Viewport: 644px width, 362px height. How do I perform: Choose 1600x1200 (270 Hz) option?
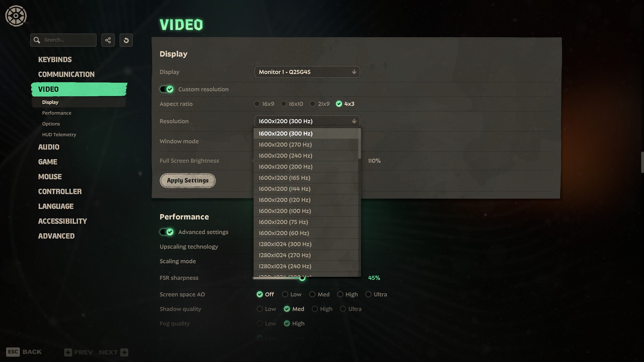306,145
